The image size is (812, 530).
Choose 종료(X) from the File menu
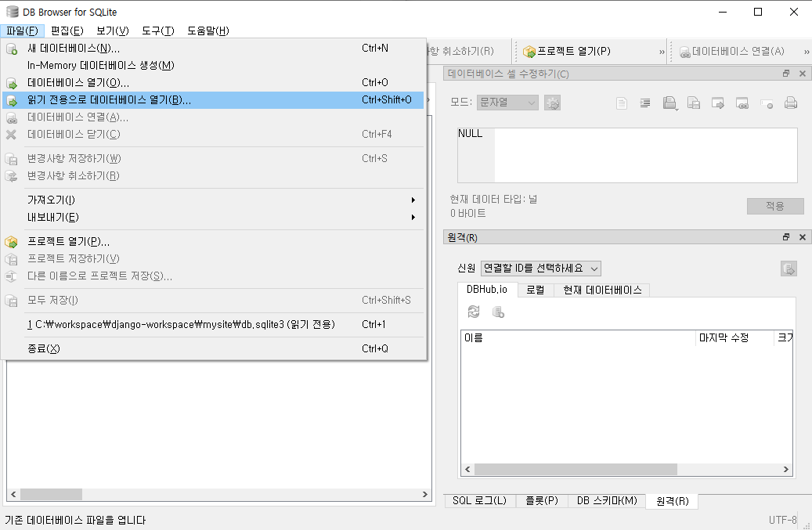214,349
